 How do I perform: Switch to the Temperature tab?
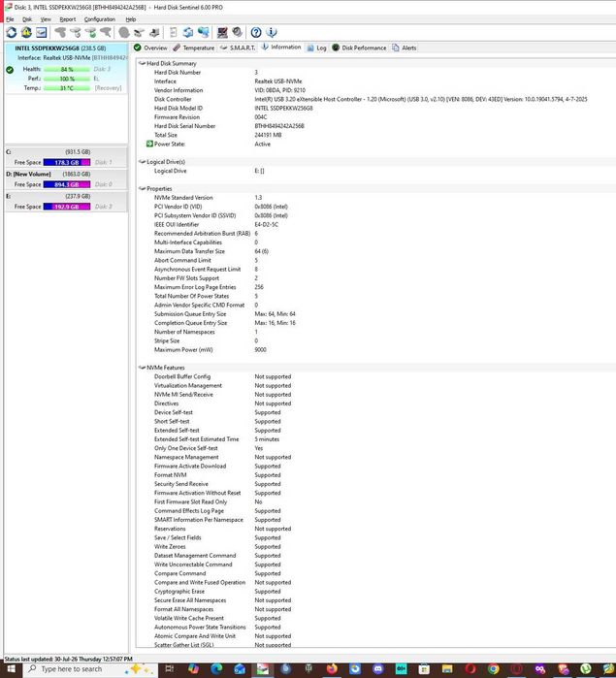[193, 48]
